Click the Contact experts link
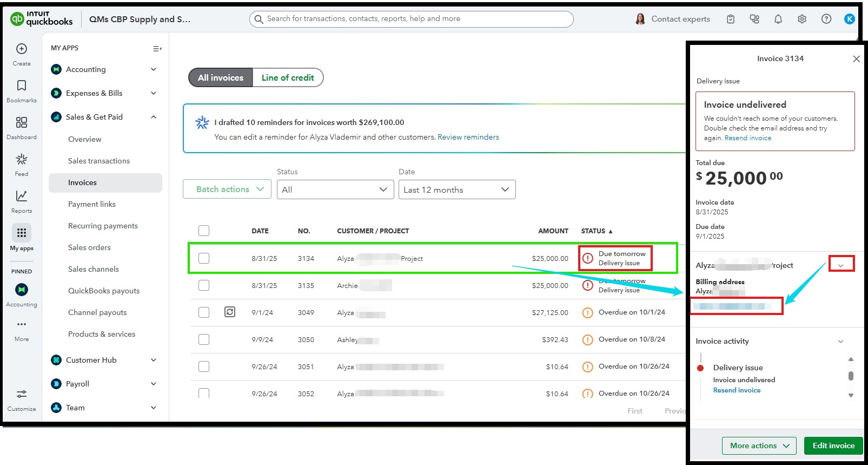This screenshot has height=465, width=868. click(x=680, y=19)
